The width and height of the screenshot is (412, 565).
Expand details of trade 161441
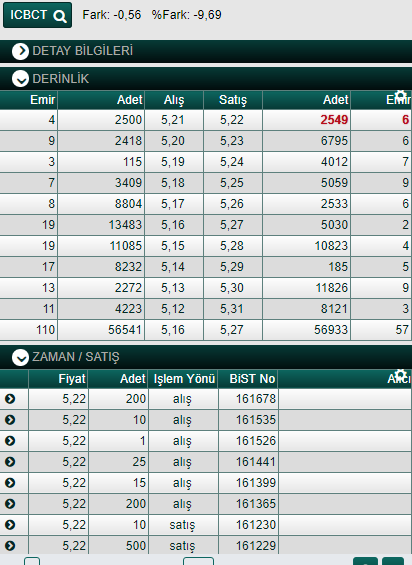point(10,462)
